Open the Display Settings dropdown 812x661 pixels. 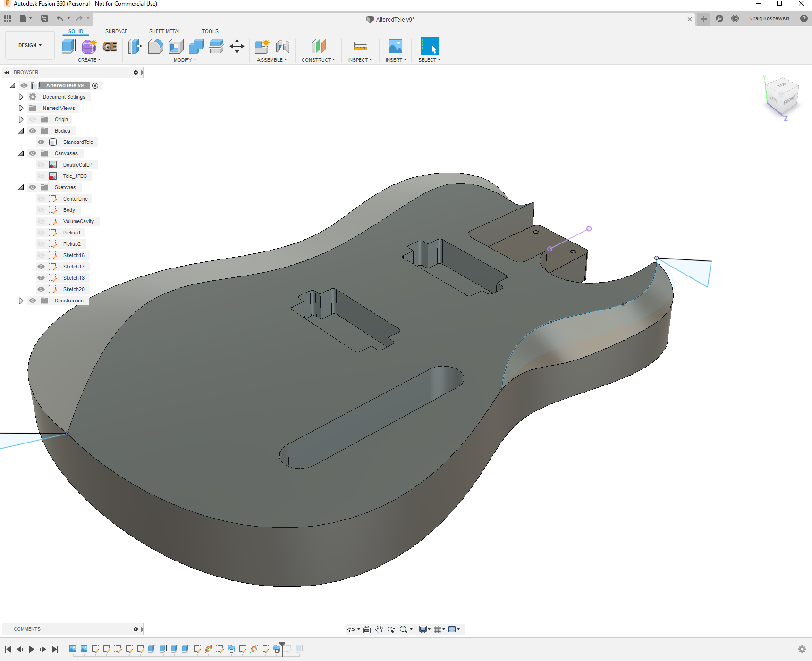(x=425, y=629)
